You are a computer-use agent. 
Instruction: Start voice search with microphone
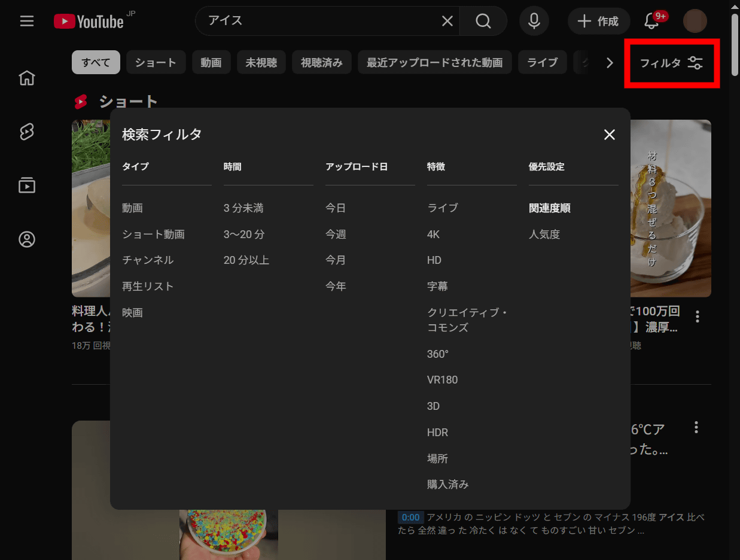534,22
